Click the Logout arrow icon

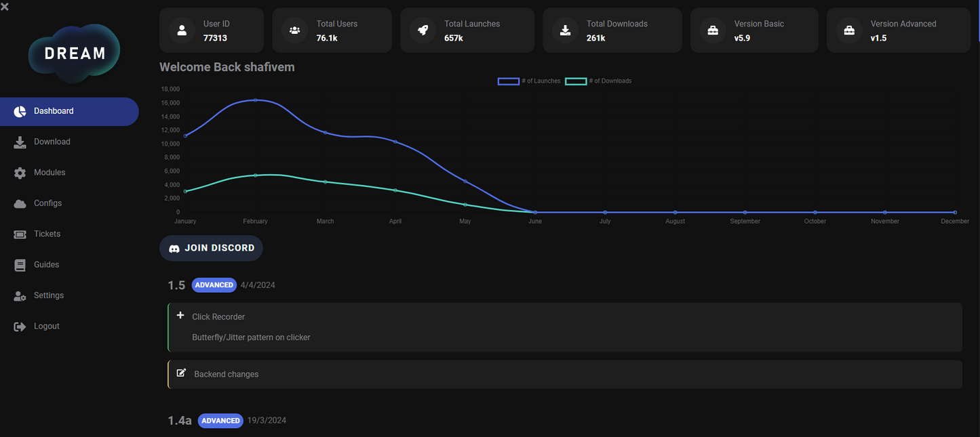[x=20, y=327]
